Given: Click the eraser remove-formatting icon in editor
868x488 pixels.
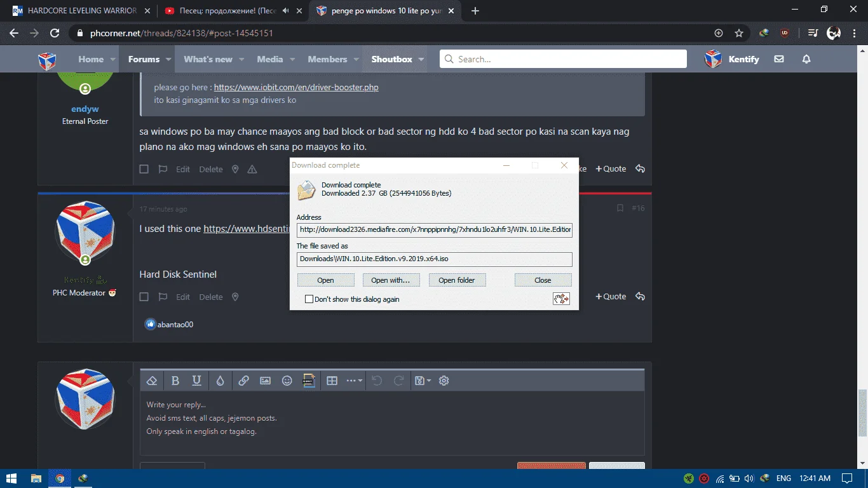Looking at the screenshot, I should point(152,381).
